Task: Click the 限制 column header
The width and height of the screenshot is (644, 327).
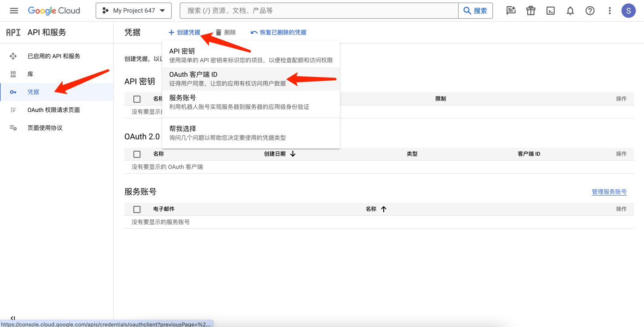Action: pyautogui.click(x=441, y=99)
